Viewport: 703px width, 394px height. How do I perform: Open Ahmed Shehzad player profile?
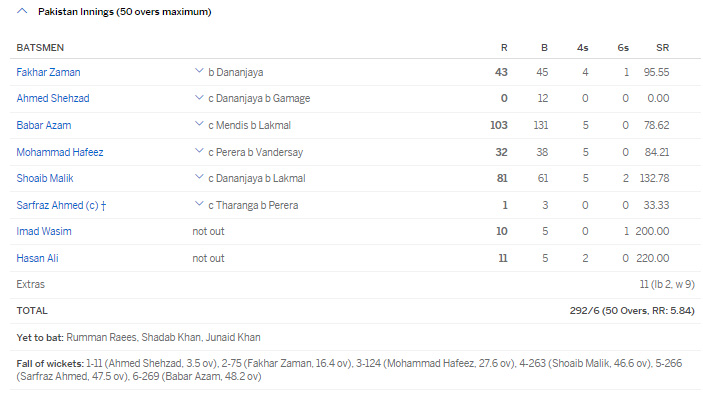point(53,98)
